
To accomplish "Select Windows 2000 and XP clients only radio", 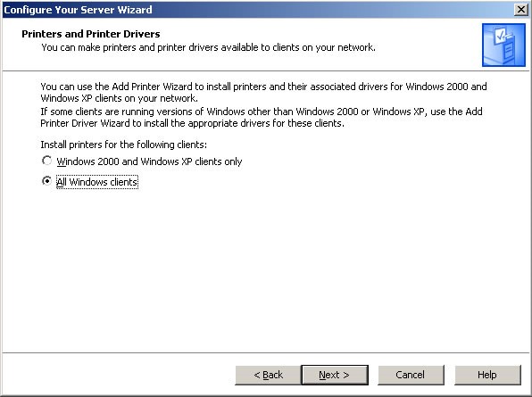I will point(46,161).
